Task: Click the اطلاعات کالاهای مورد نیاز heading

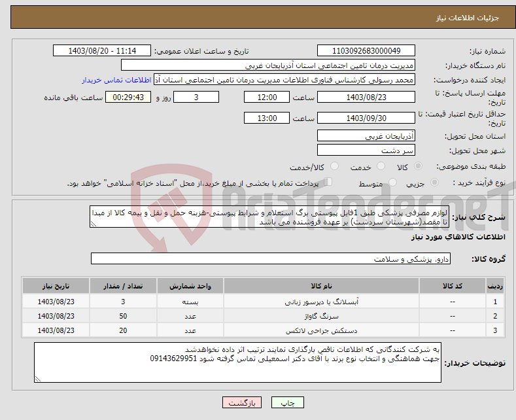Action: pyautogui.click(x=458, y=237)
